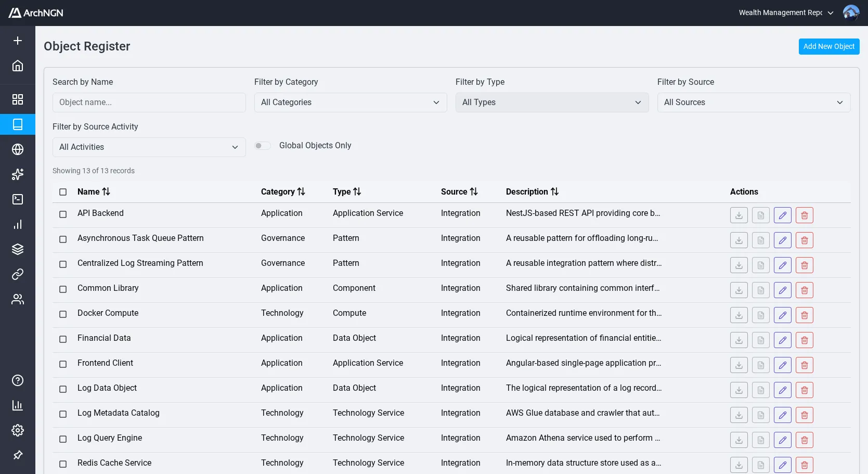Click the link icon in the sidebar
Image resolution: width=868 pixels, height=474 pixels.
(18, 274)
